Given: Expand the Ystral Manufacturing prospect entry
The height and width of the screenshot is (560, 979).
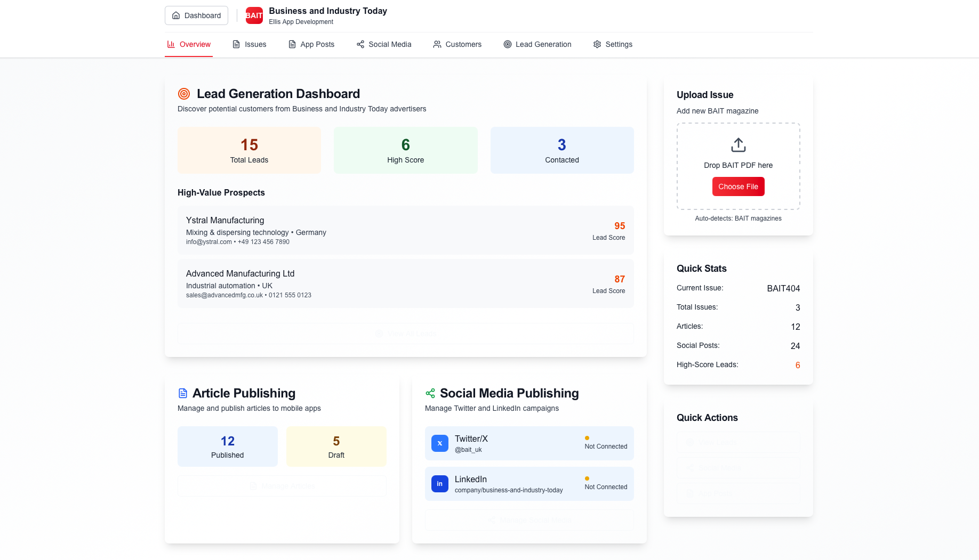Looking at the screenshot, I should pyautogui.click(x=405, y=230).
